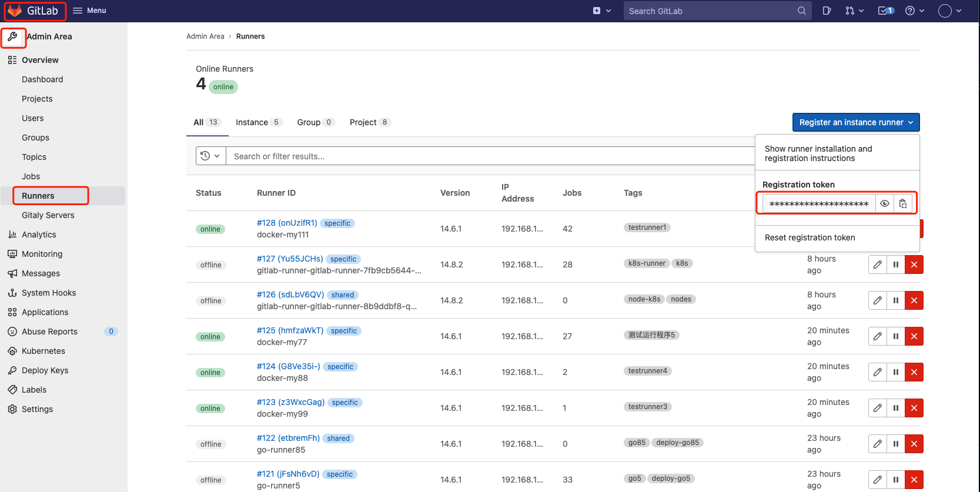Viewport: 980px width, 492px height.
Task: Open Kubernetes section
Action: point(44,351)
